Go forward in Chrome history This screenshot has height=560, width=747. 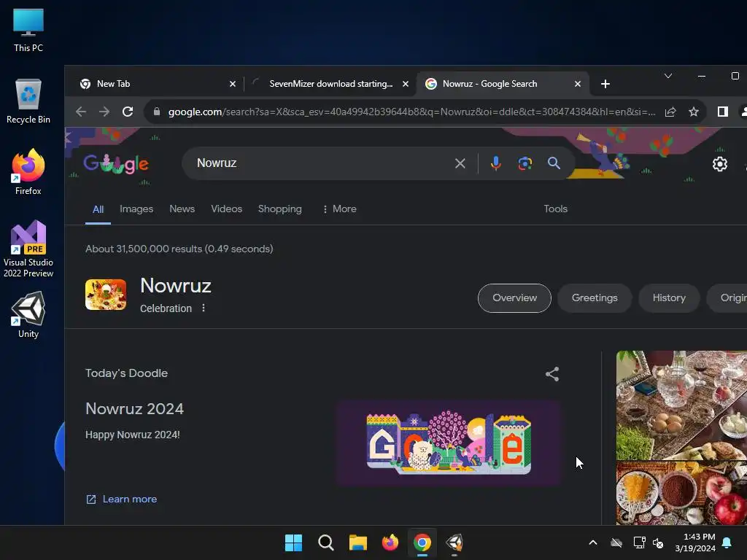(104, 112)
